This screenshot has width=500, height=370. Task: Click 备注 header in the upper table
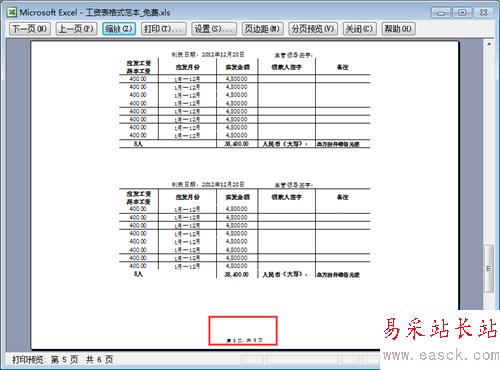(x=343, y=67)
